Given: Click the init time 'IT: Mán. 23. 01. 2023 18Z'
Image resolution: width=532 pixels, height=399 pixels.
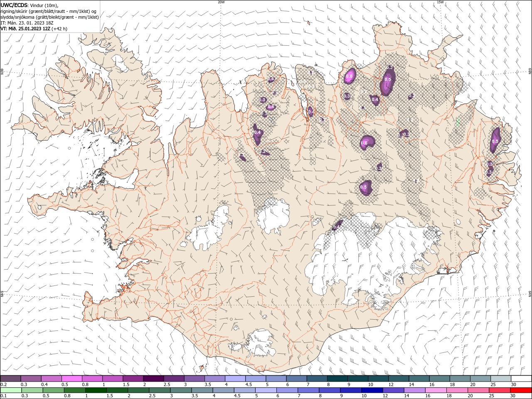Looking at the screenshot, I should [x=27, y=23].
